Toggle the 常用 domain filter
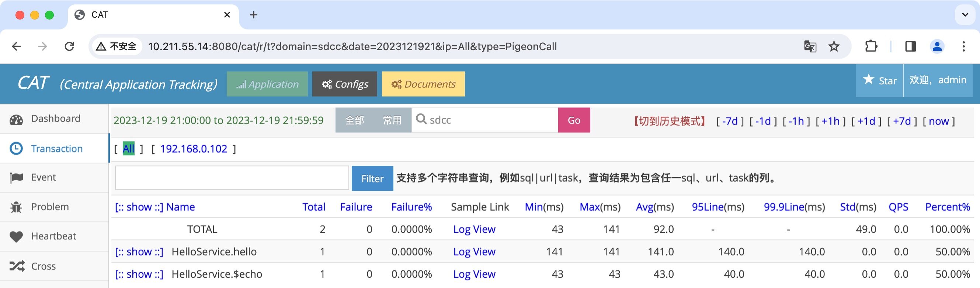 392,120
